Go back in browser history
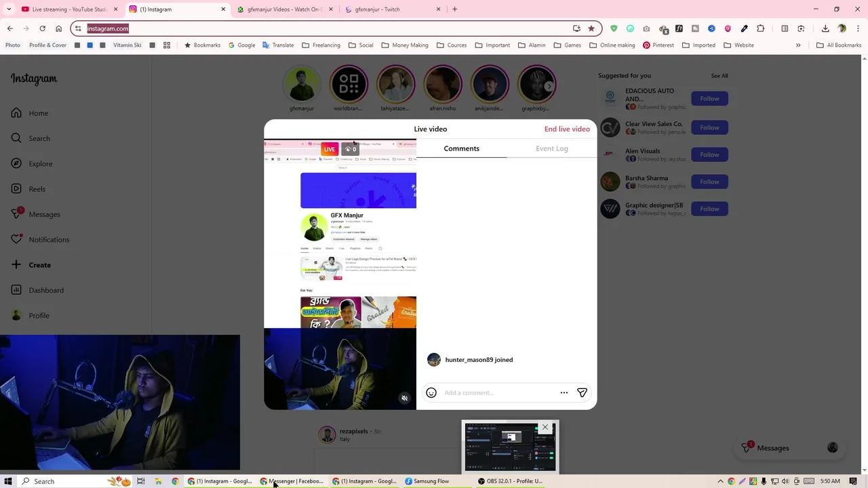Image resolution: width=868 pixels, height=488 pixels. point(9,28)
